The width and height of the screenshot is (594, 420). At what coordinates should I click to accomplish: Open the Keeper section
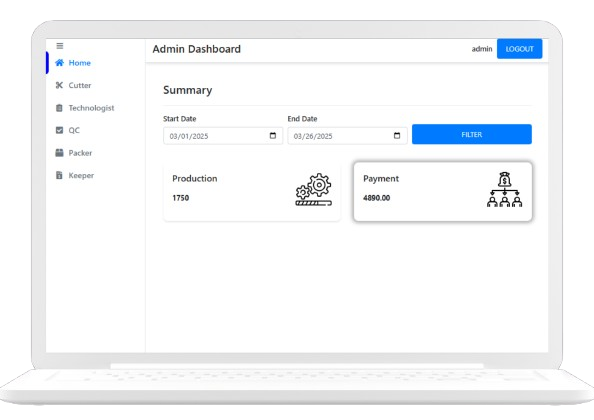81,175
